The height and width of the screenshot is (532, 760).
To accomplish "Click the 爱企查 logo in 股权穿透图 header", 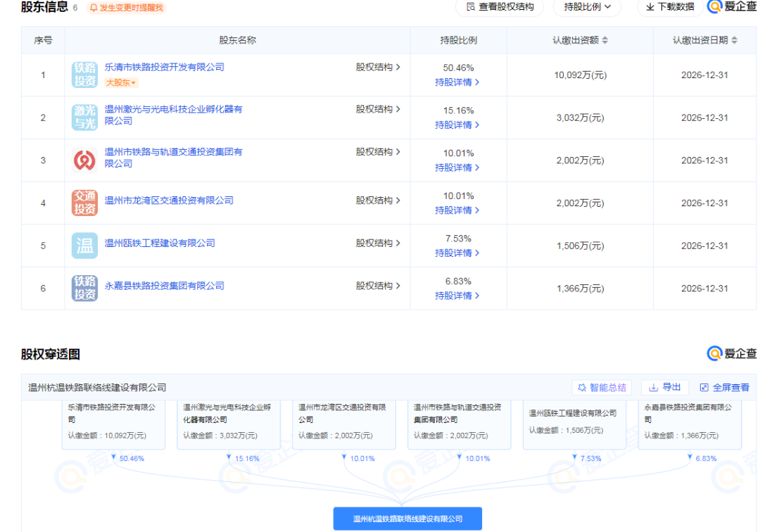I will click(732, 353).
